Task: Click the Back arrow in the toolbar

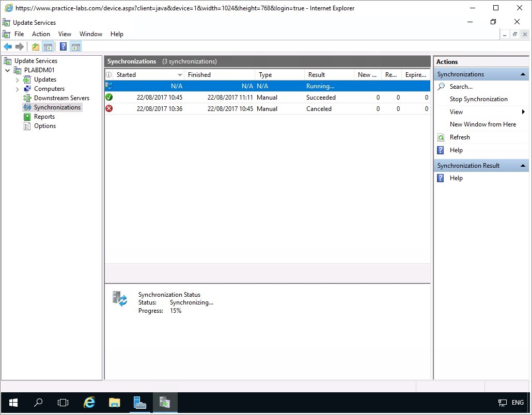Action: tap(8, 47)
